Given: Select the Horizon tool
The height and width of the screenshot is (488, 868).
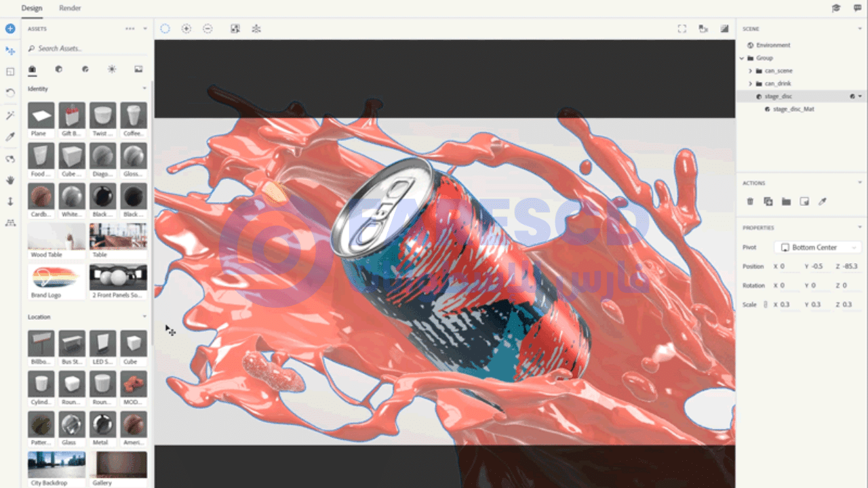Looking at the screenshot, I should click(10, 223).
